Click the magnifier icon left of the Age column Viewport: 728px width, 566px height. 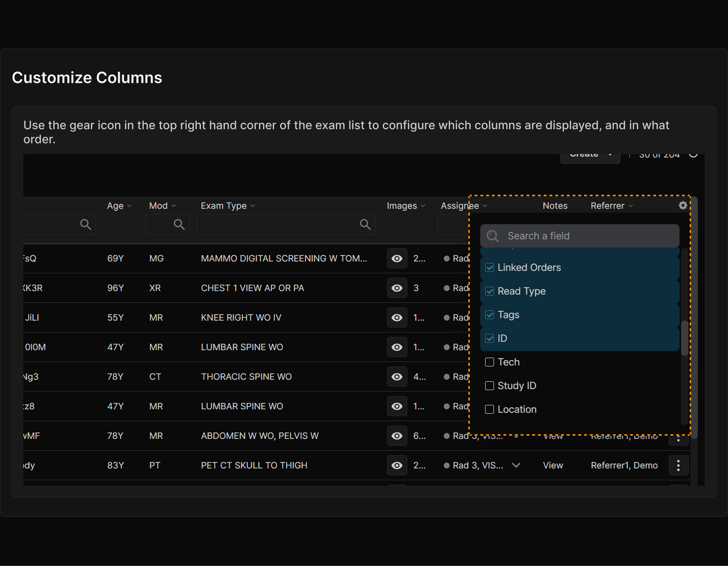coord(86,224)
